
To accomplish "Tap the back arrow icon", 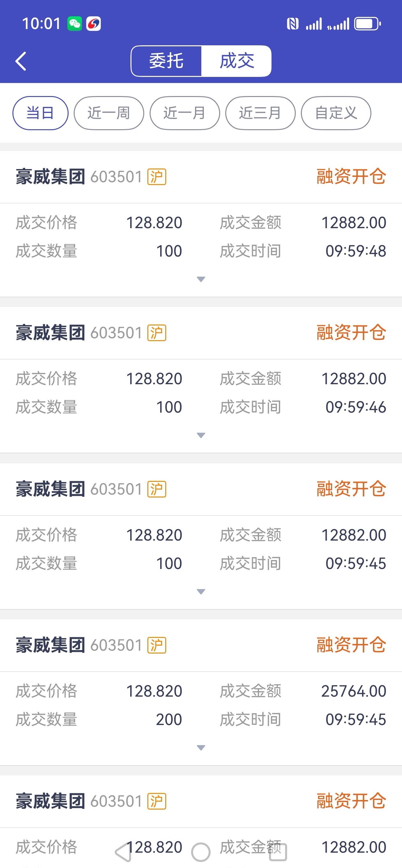I will pyautogui.click(x=21, y=61).
